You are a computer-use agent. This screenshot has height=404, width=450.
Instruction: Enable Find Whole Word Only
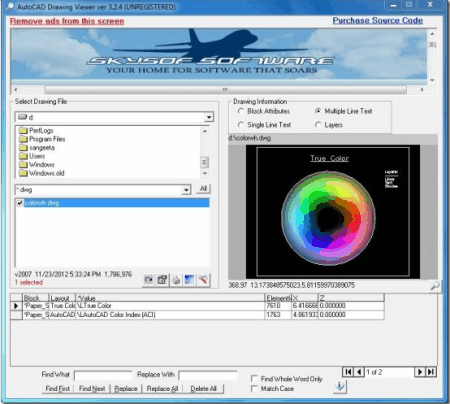(254, 379)
